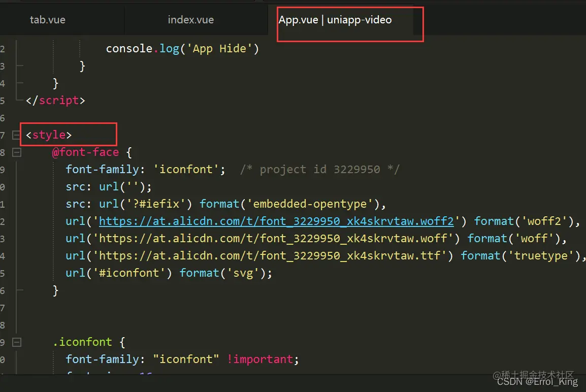586x392 pixels.
Task: Click the @font-face rule text
Action: 86,152
